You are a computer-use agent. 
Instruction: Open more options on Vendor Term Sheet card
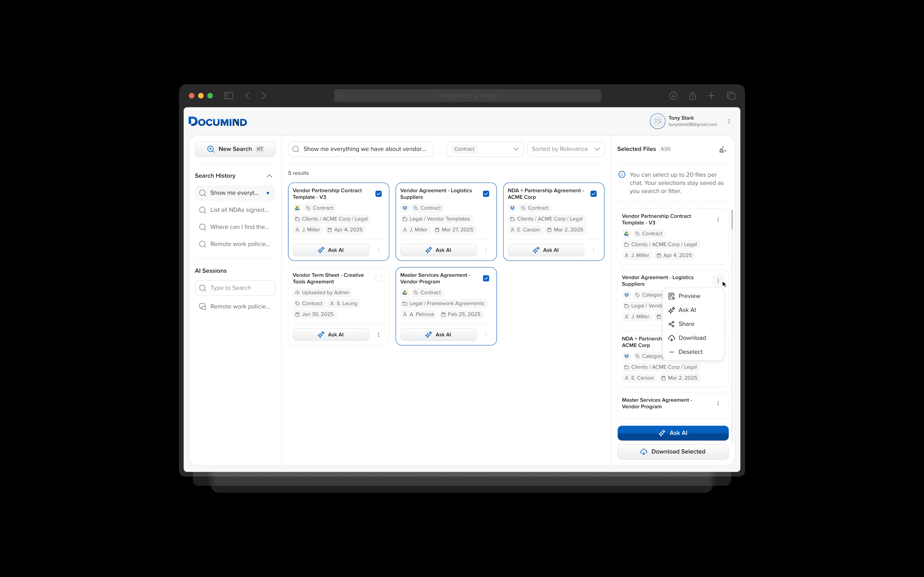click(378, 335)
